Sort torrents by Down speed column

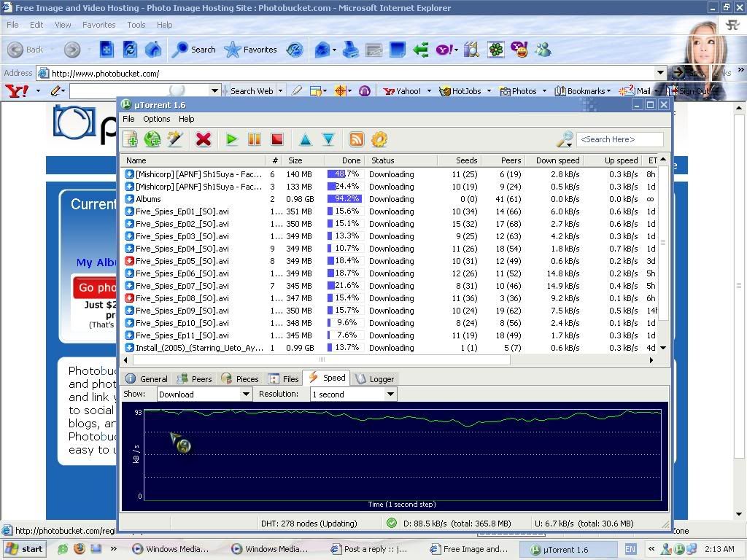(557, 160)
